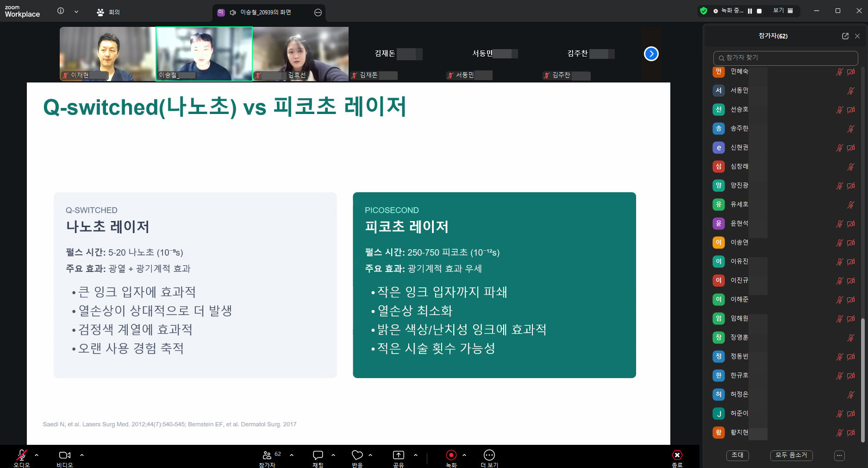Open the meeting info icon

click(61, 11)
